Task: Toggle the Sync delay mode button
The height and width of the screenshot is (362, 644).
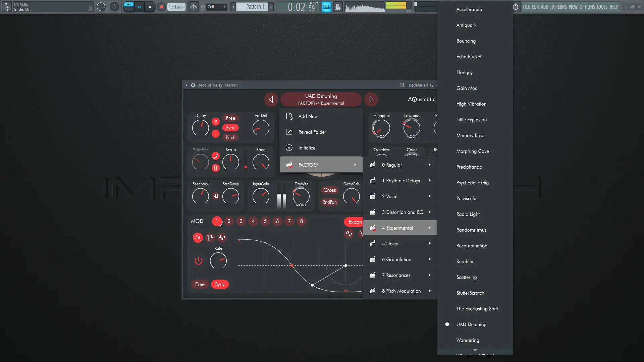Action: coord(230,128)
